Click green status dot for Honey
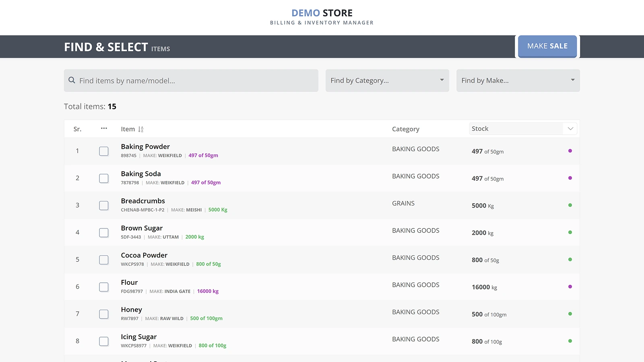This screenshot has height=362, width=644. [x=570, y=314]
